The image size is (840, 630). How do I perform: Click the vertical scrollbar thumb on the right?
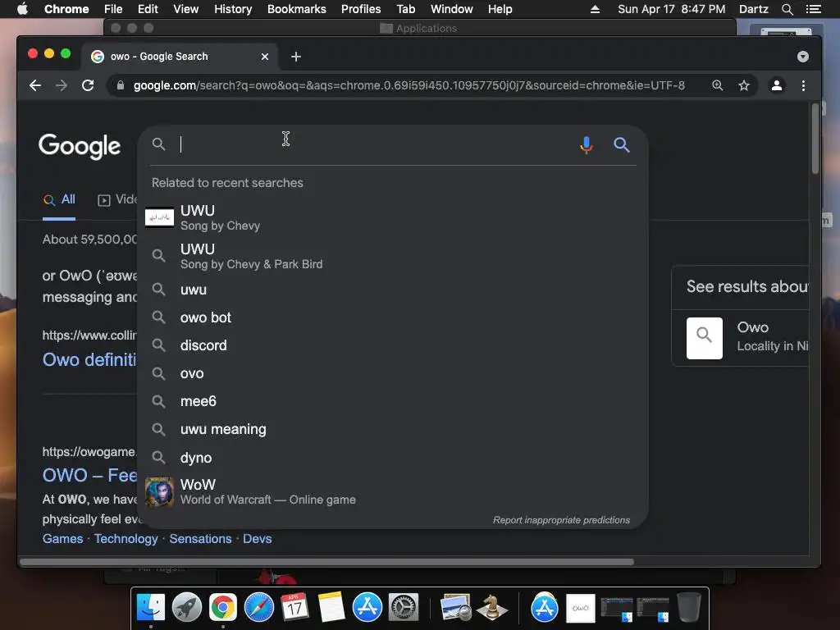click(x=815, y=138)
